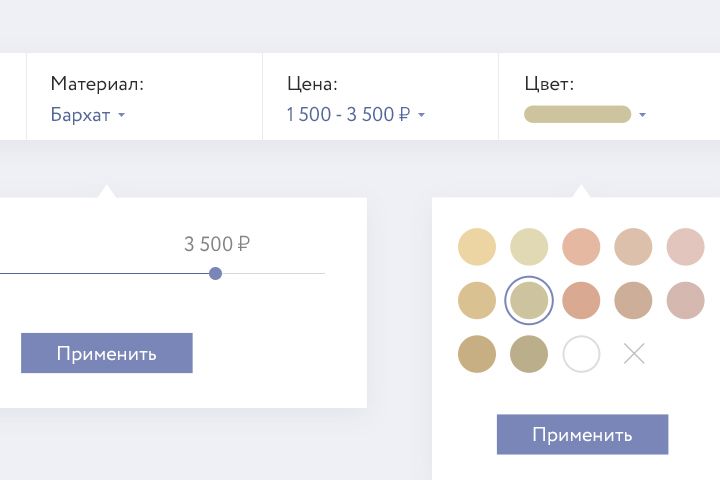720x480 pixels.
Task: Pick the light pink swatch ending the top row
Action: pos(686,246)
